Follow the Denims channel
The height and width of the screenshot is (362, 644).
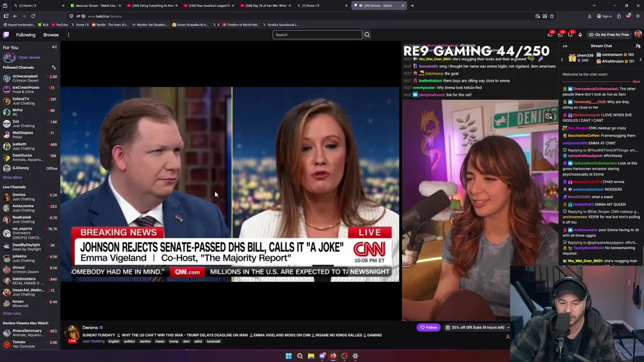coord(429,327)
